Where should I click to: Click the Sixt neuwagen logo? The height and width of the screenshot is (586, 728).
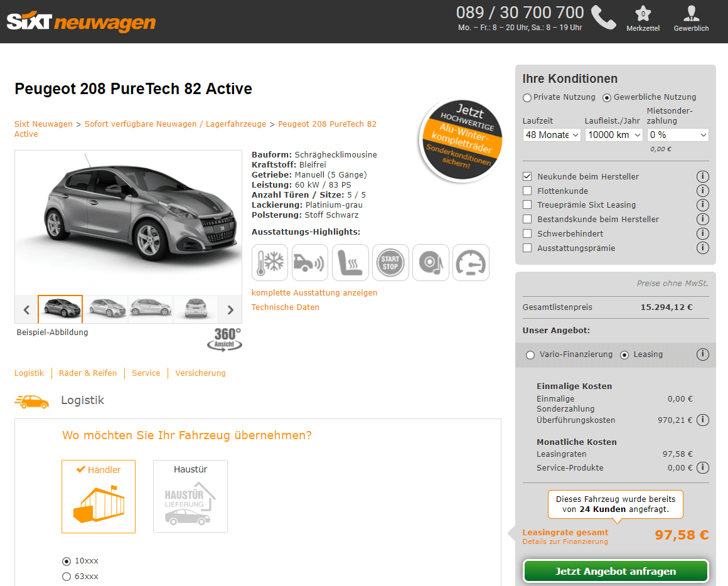click(x=81, y=22)
